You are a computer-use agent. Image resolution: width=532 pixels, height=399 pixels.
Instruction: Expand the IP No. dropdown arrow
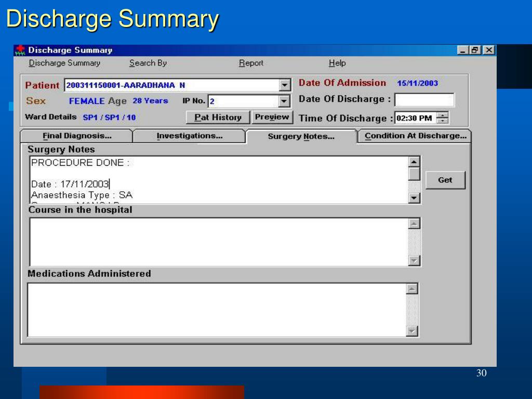click(284, 101)
